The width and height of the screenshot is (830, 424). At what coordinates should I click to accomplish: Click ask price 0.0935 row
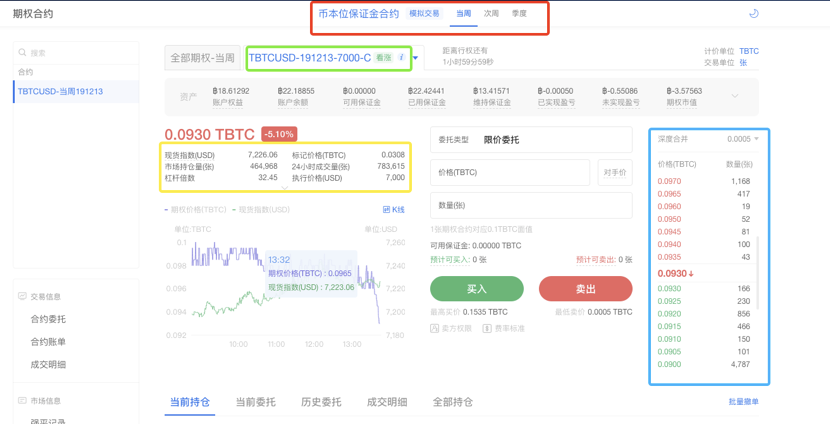click(x=704, y=257)
